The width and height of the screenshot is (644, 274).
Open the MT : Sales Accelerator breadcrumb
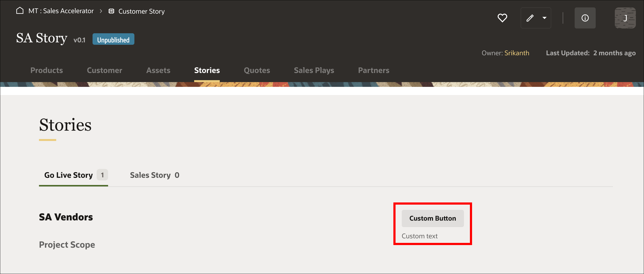coord(61,11)
